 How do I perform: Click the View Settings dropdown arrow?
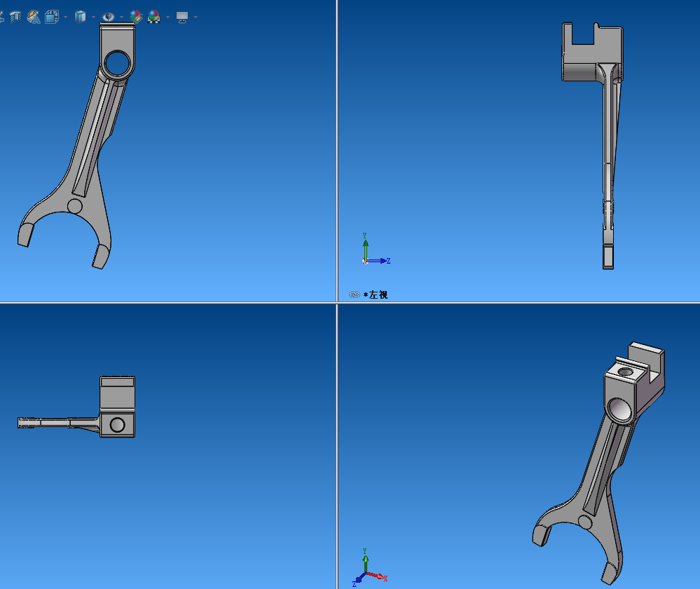pyautogui.click(x=194, y=16)
